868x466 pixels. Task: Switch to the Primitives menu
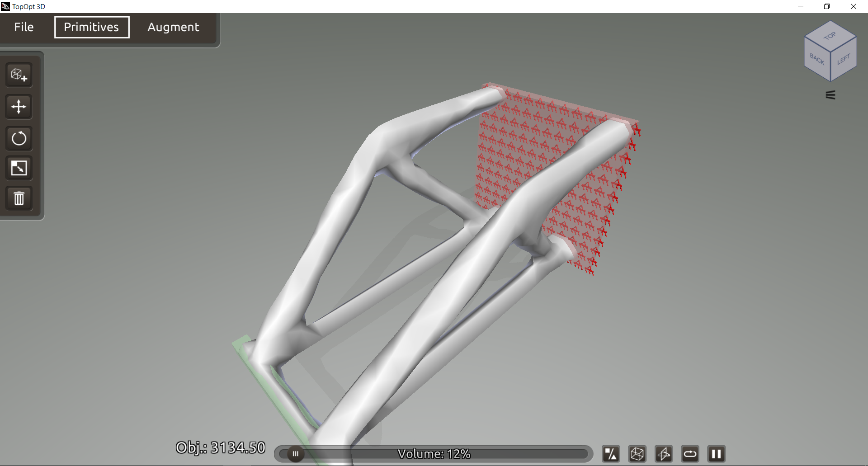(x=91, y=27)
